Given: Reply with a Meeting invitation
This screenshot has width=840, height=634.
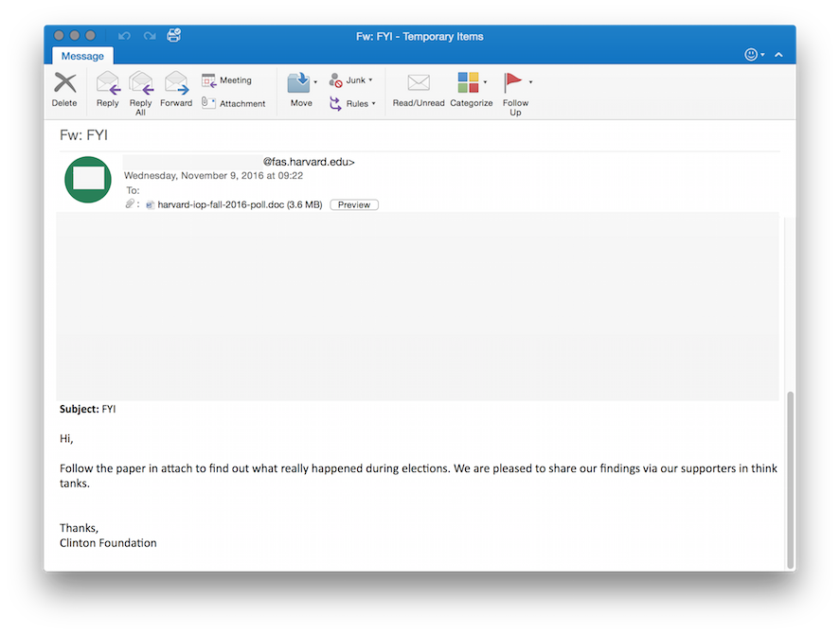Looking at the screenshot, I should coord(226,80).
